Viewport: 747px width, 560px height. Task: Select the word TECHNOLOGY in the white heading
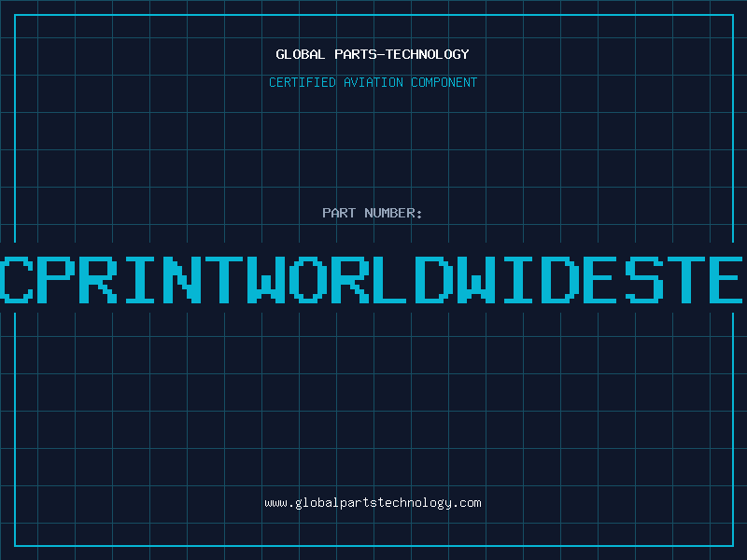point(428,54)
